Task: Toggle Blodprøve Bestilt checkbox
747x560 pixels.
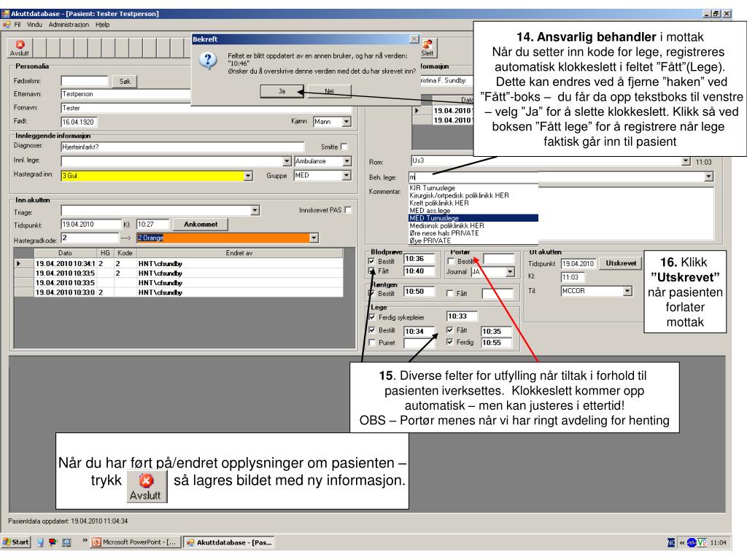Action: 371,261
